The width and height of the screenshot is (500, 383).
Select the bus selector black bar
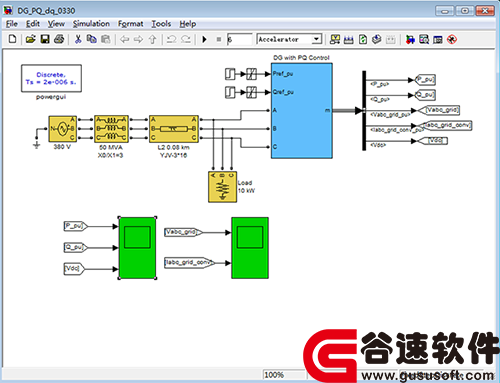tap(364, 111)
